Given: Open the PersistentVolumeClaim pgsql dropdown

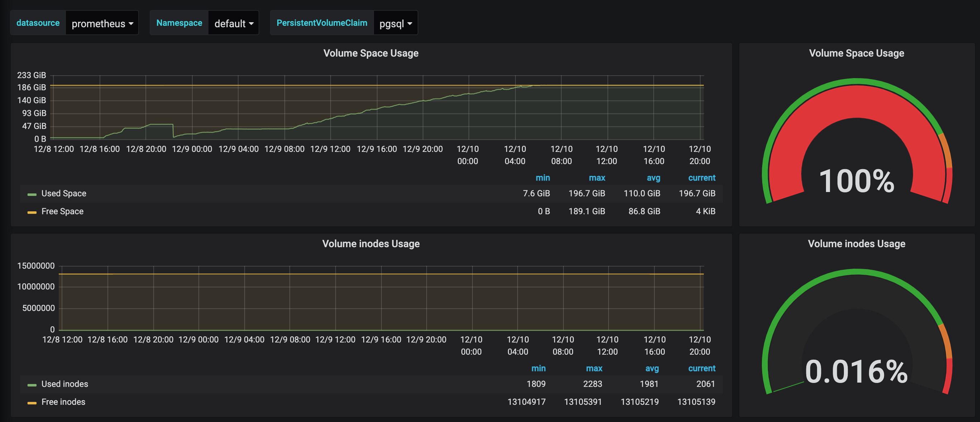Looking at the screenshot, I should point(396,23).
